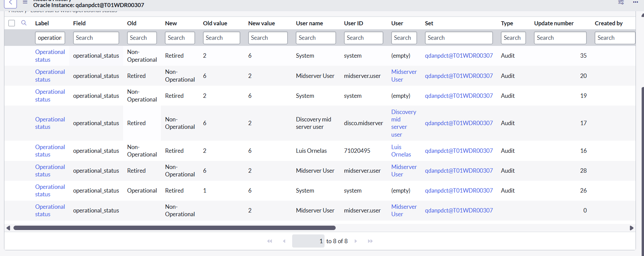Sort by the User name column header
The height and width of the screenshot is (256, 644).
click(x=309, y=23)
